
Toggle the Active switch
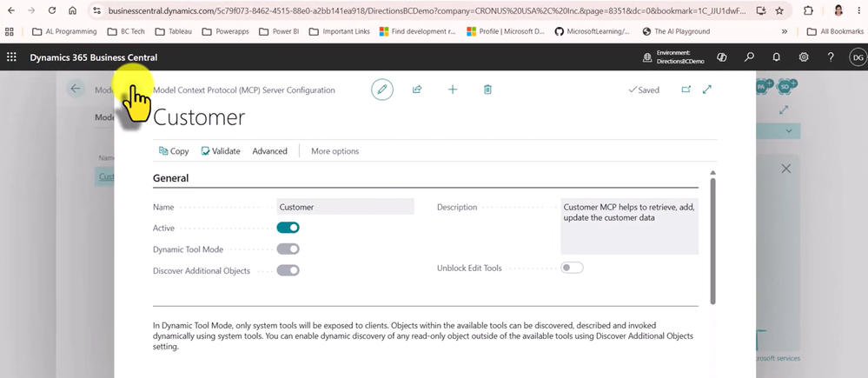point(288,228)
